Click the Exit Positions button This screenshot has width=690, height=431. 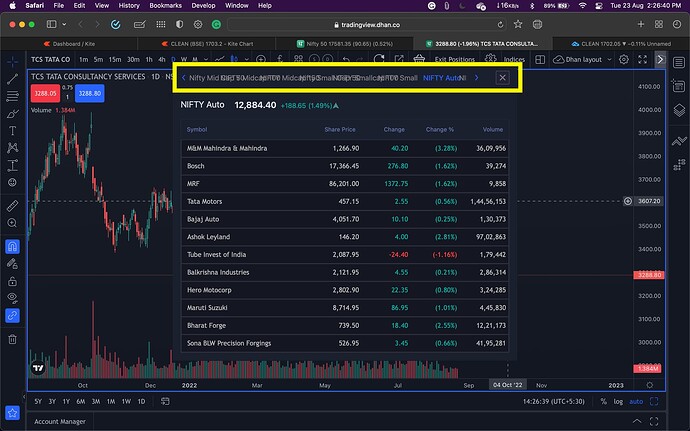pos(455,59)
